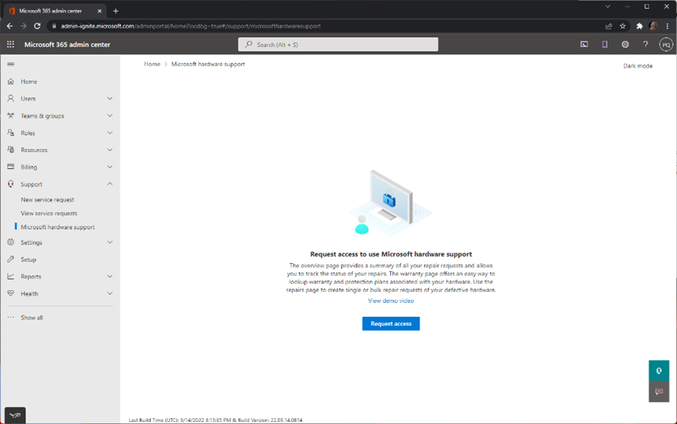677x424 pixels.
Task: Select Microsoft hardware support menu item
Action: [58, 227]
